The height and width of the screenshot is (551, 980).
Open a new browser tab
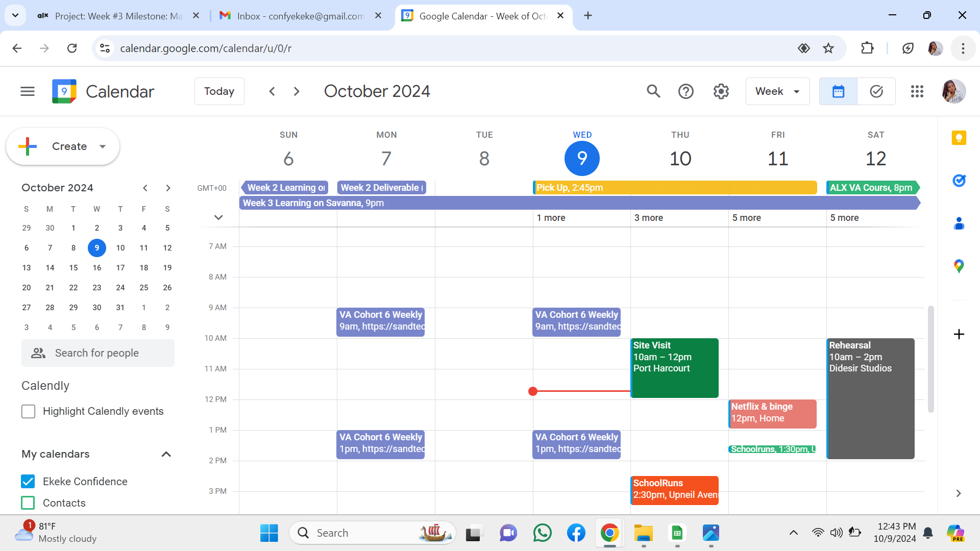588,15
